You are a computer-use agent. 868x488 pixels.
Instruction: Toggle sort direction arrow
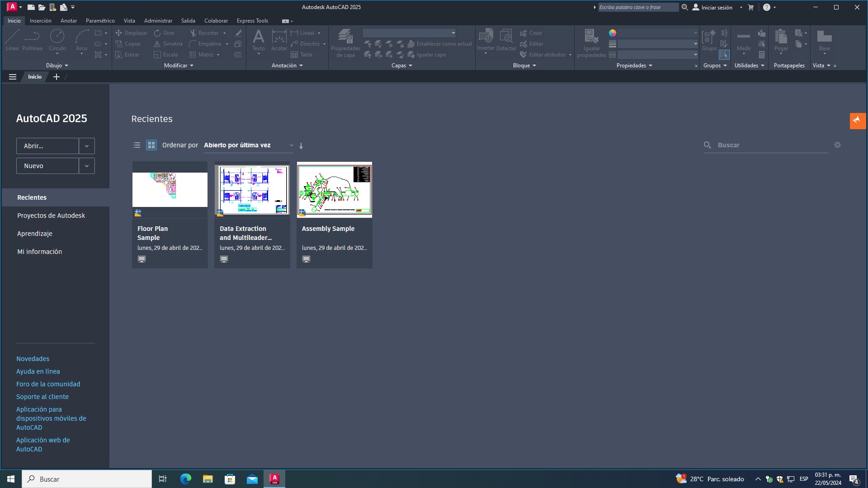pyautogui.click(x=301, y=145)
